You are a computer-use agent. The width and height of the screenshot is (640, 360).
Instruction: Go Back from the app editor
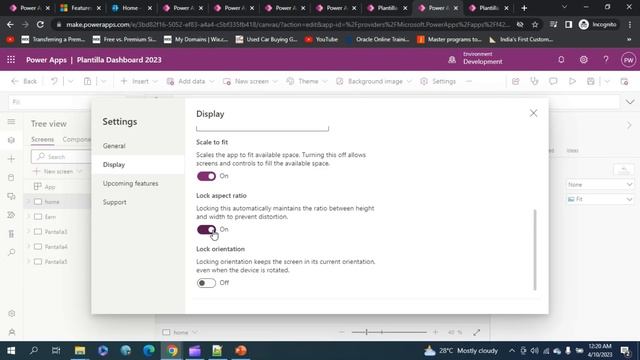click(24, 81)
